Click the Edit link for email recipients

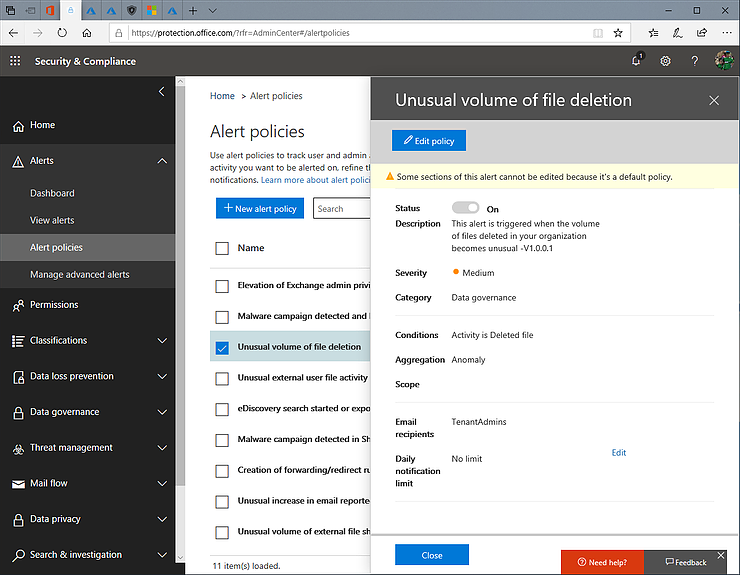tap(619, 453)
